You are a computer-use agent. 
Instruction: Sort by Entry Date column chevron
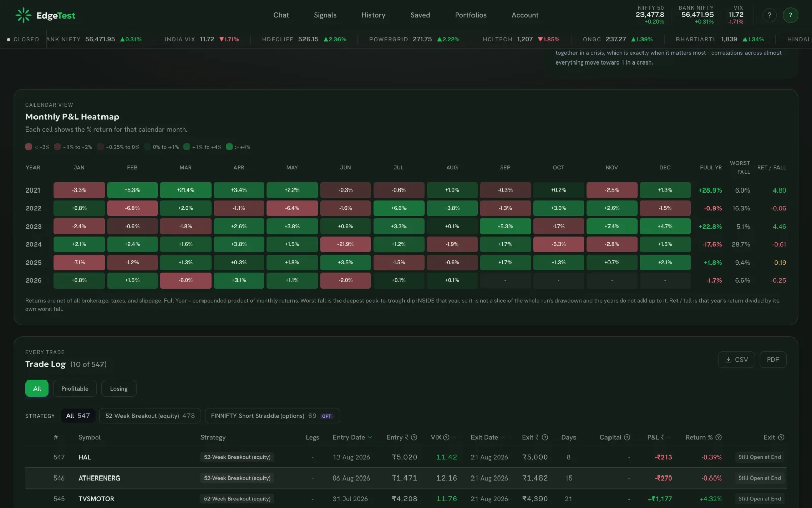tap(370, 437)
